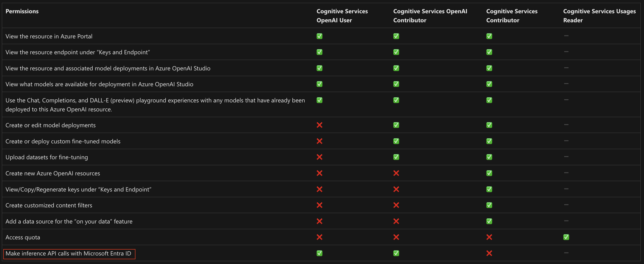Expand the Cognitive Services Usages Reader column
This screenshot has width=644, height=264.
tap(599, 16)
